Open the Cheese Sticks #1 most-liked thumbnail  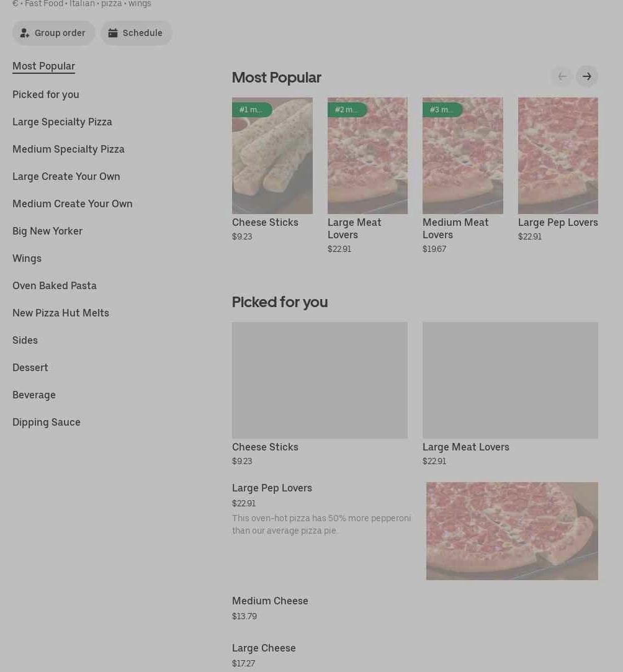point(272,156)
